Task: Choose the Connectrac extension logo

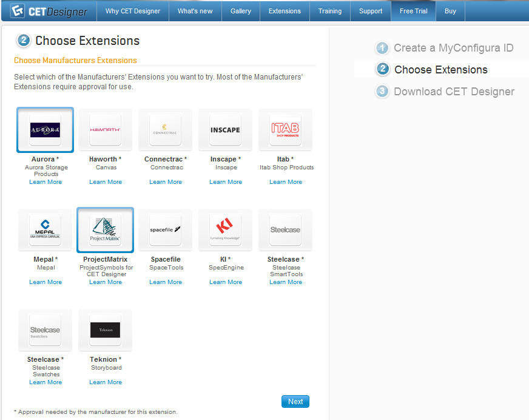Action: pos(166,130)
